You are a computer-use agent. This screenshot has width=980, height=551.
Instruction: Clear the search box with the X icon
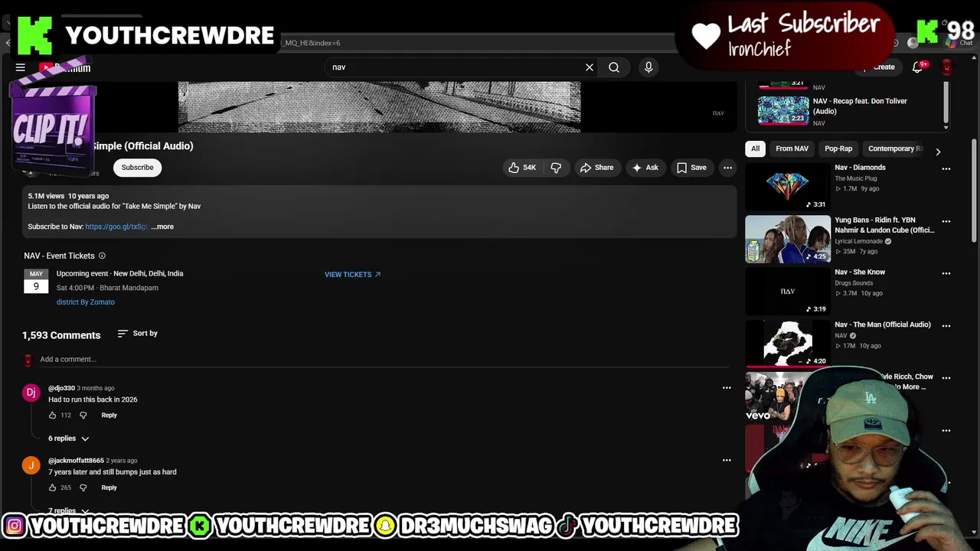[590, 67]
